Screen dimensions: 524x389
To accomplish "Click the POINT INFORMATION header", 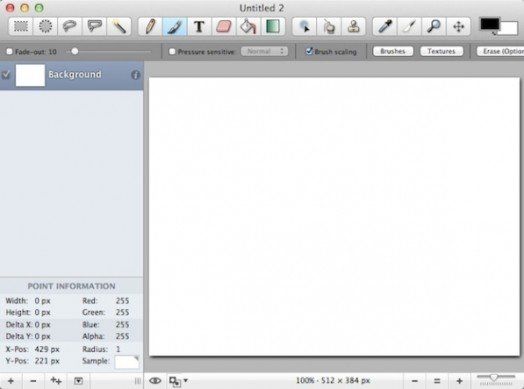I will [72, 286].
